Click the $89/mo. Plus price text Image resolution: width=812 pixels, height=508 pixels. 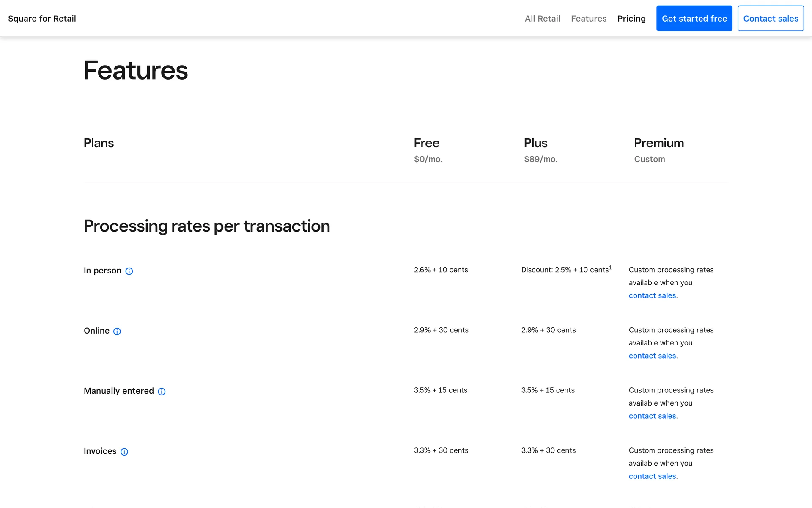(540, 159)
